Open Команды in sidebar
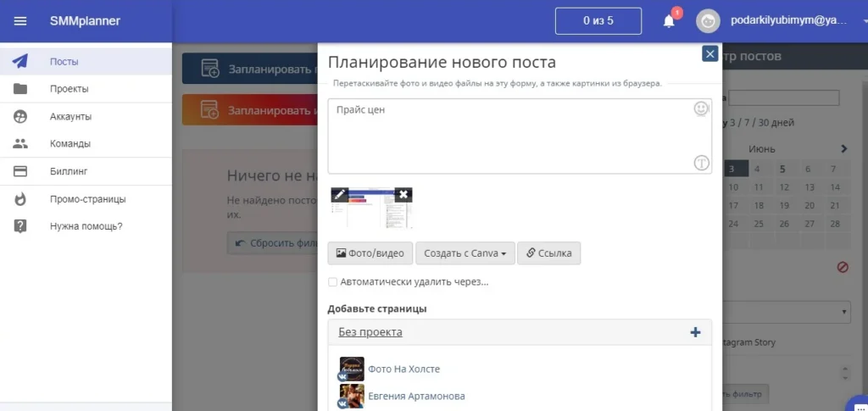The image size is (868, 411). 86,143
